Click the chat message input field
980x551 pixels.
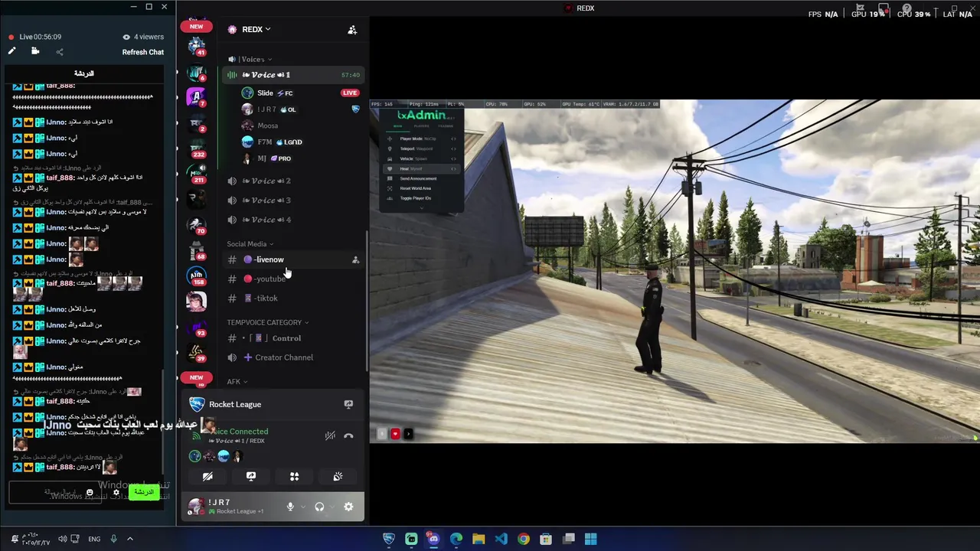(x=54, y=493)
